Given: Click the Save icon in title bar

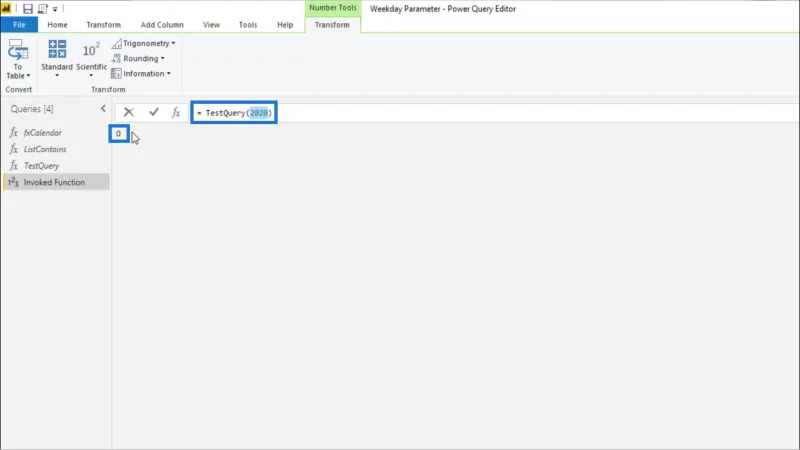Looking at the screenshot, I should click(x=28, y=9).
